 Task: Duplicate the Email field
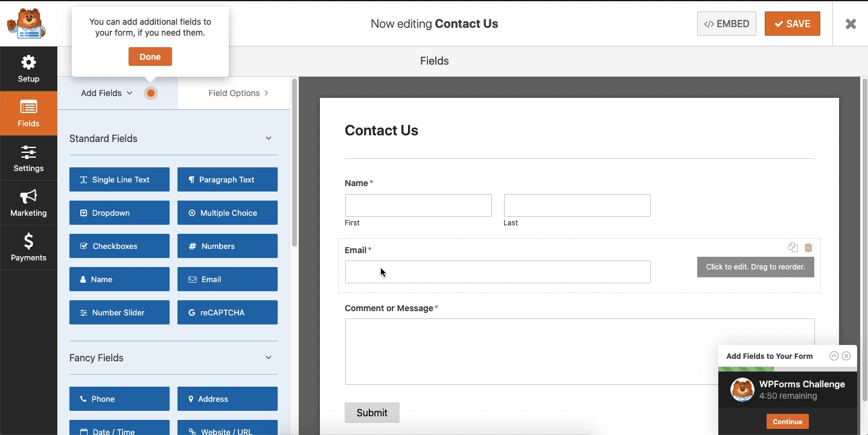(793, 248)
